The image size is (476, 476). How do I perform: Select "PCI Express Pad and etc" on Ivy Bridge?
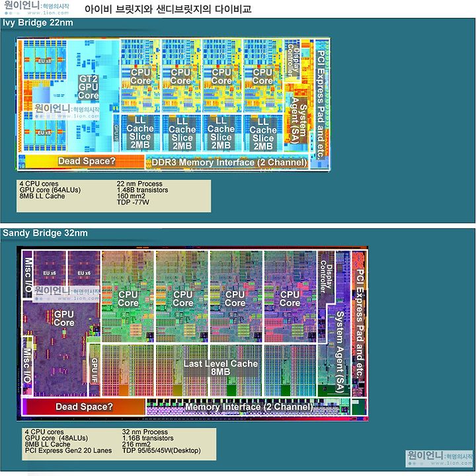321,104
